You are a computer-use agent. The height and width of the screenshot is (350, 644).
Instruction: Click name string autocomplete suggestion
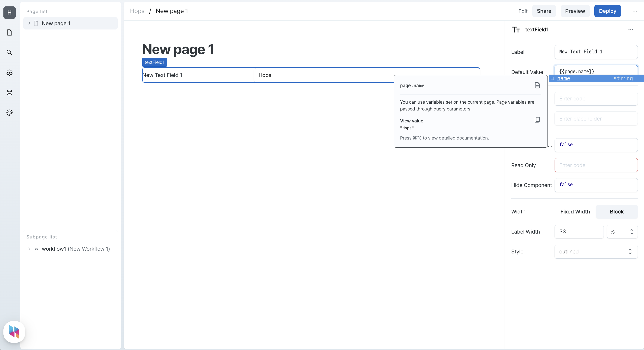597,78
